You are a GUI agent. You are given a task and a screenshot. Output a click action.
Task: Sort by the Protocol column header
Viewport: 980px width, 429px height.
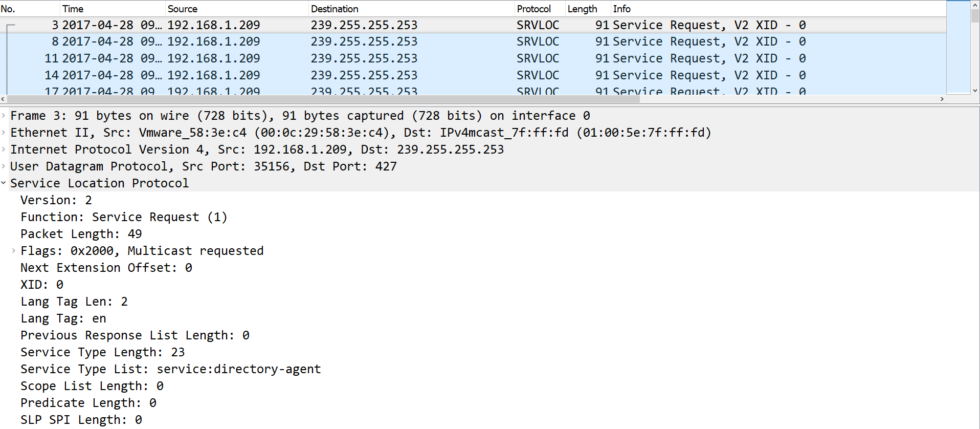(x=540, y=9)
